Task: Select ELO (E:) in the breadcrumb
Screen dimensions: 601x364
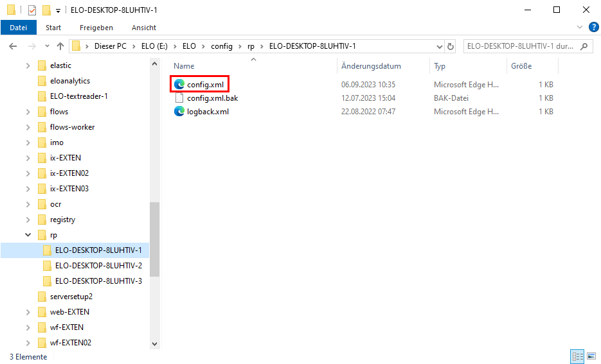Action: 154,46
